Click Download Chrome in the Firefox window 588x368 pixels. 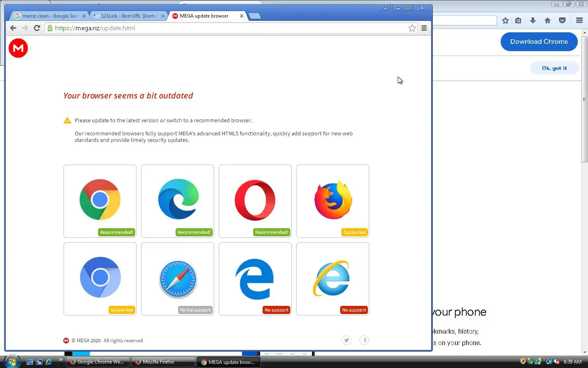click(x=539, y=42)
